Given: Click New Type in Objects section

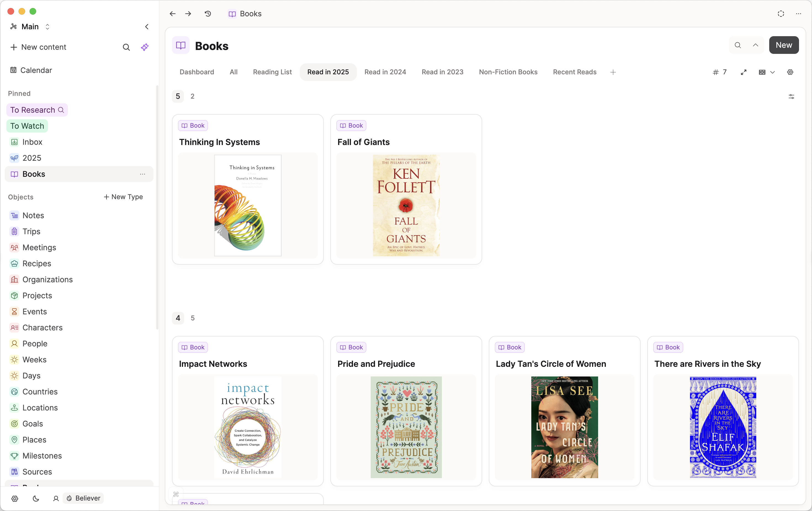Looking at the screenshot, I should pos(123,197).
